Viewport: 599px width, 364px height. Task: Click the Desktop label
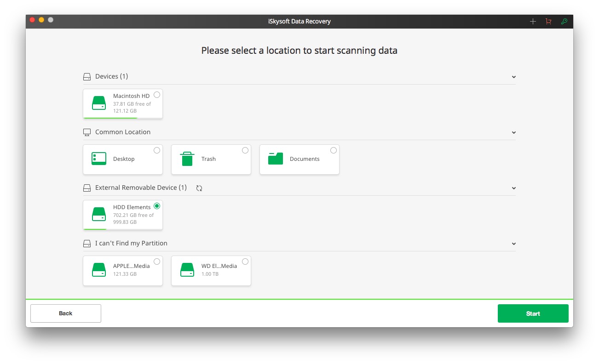coord(124,159)
